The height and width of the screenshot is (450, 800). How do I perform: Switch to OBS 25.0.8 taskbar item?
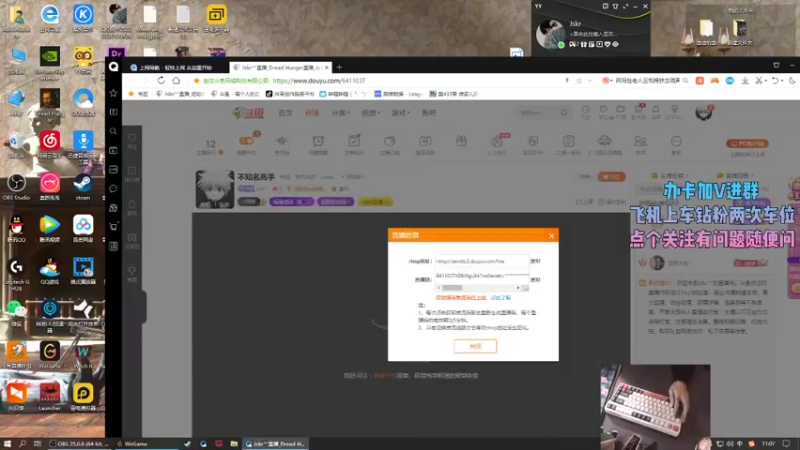click(79, 444)
